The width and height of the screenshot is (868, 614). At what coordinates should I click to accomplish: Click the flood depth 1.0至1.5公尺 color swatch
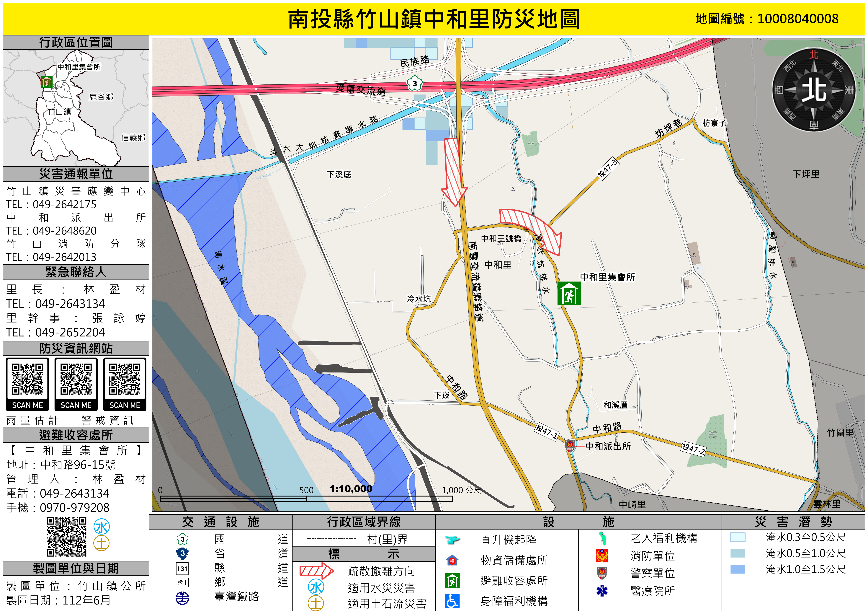738,569
